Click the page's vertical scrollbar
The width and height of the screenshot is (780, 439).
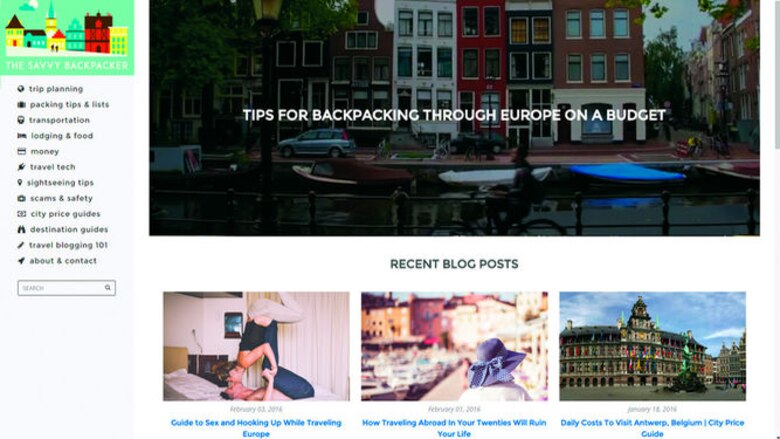click(x=777, y=74)
